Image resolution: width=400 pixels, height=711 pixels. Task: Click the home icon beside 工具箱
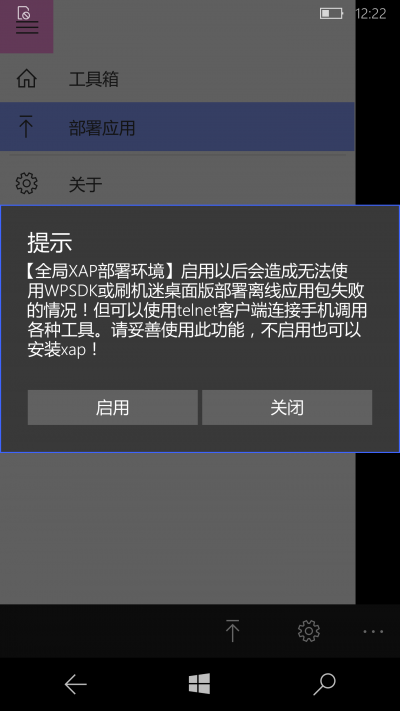click(27, 79)
